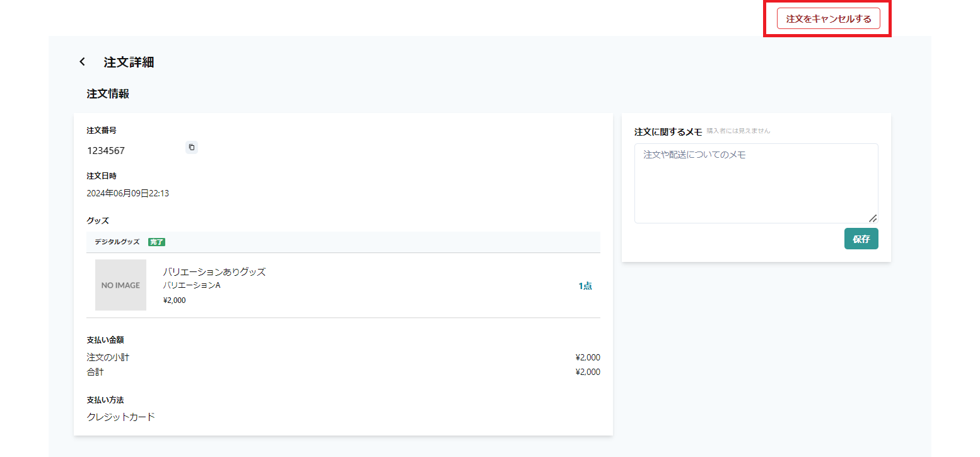
Task: Click the order date 2024年06月09日22:13
Action: click(x=127, y=193)
